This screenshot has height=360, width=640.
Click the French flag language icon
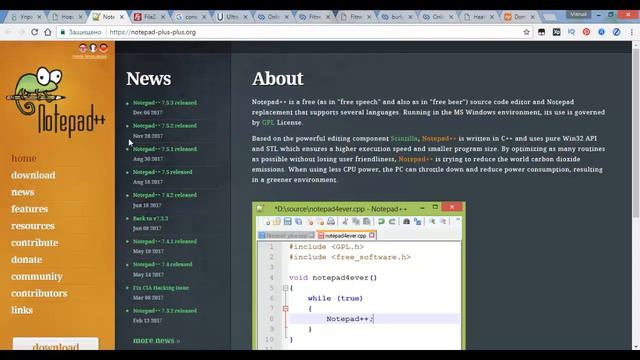click(93, 48)
